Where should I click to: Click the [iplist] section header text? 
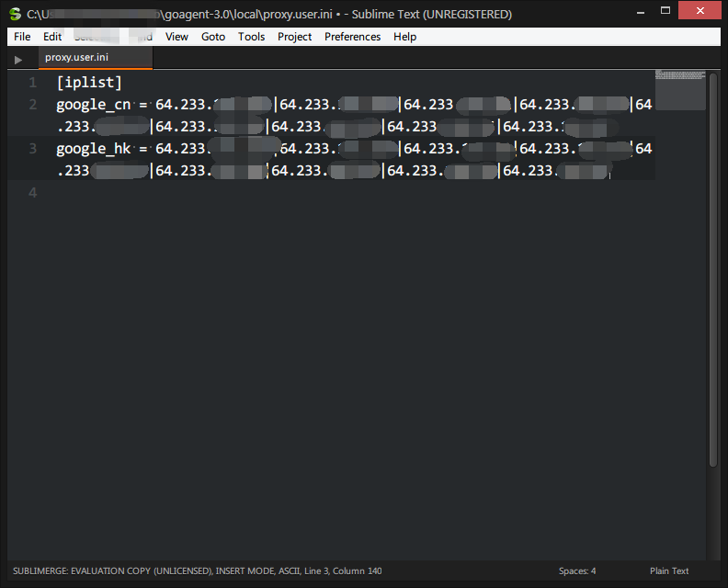[89, 83]
